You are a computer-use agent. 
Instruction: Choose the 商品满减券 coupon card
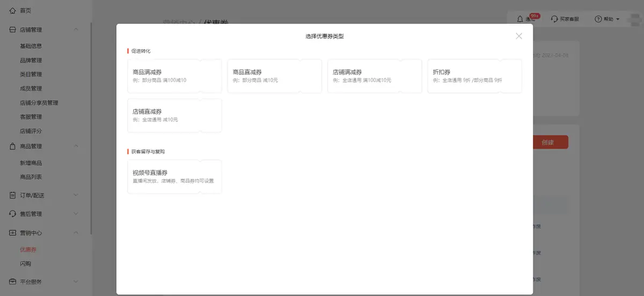tap(174, 76)
